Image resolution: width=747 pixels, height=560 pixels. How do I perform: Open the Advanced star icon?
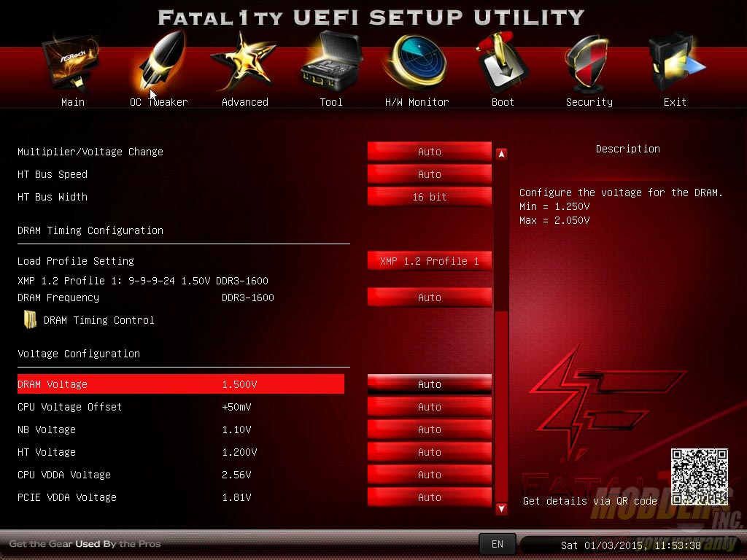click(x=244, y=62)
